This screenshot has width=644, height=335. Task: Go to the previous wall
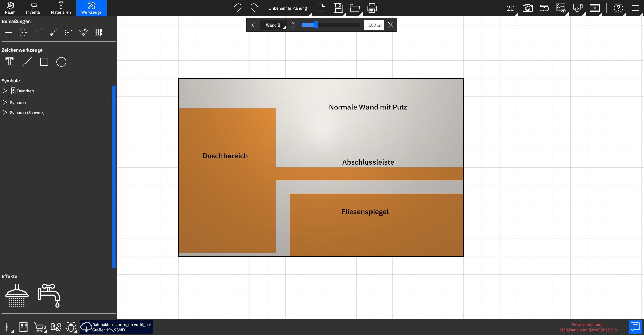pyautogui.click(x=253, y=25)
